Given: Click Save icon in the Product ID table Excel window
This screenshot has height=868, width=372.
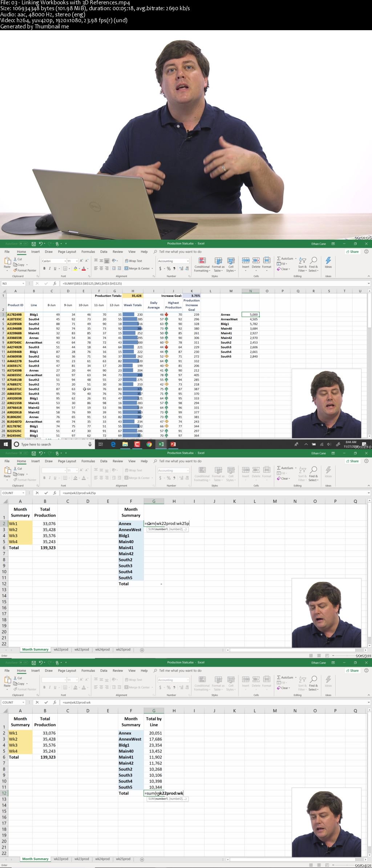Looking at the screenshot, I should click(33, 244).
